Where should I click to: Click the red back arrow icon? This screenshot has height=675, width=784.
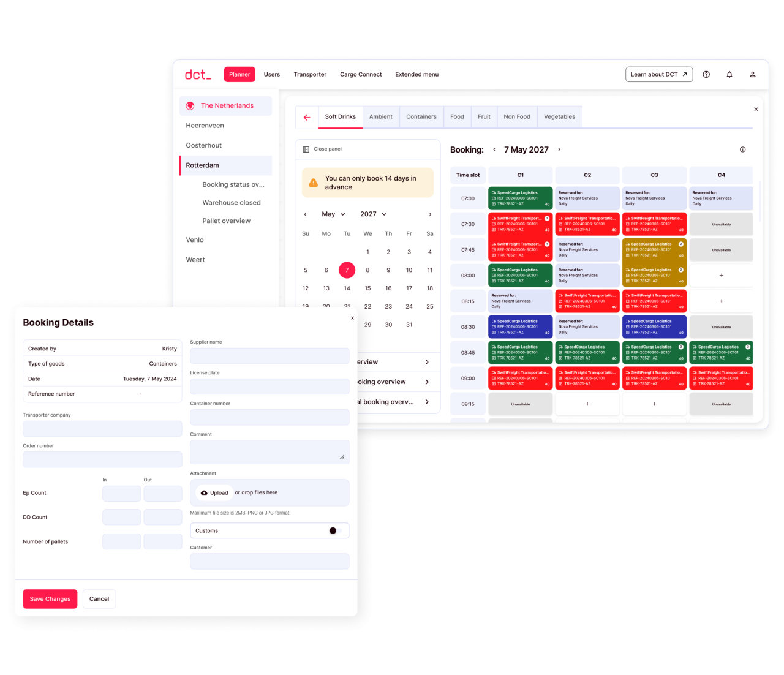point(307,117)
